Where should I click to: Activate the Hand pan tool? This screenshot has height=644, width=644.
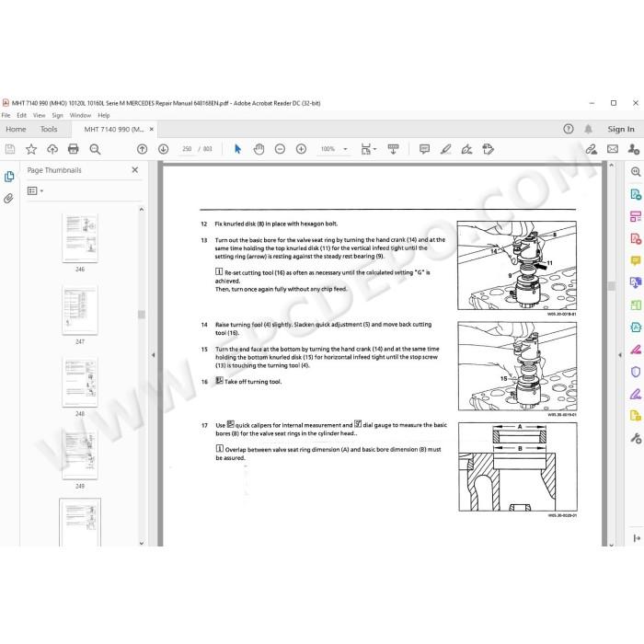tap(259, 149)
